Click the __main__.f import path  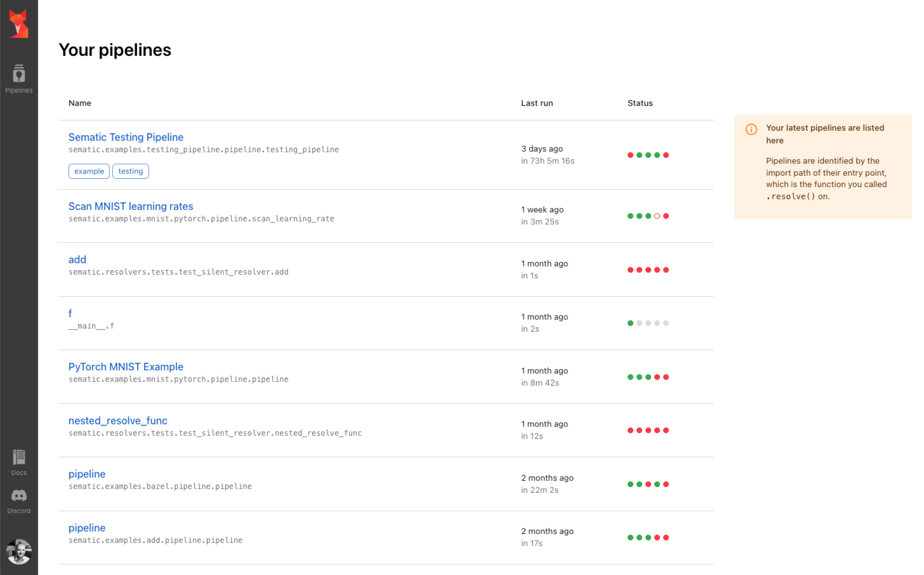(91, 326)
